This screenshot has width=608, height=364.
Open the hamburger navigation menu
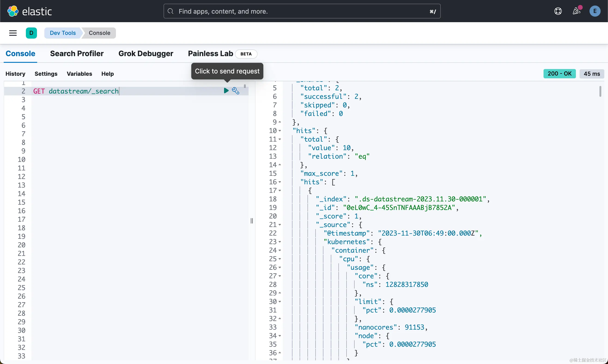tap(13, 33)
